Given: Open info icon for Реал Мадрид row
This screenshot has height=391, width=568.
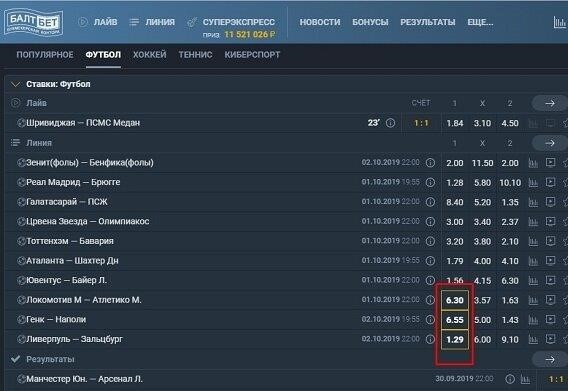Looking at the screenshot, I should tap(430, 182).
